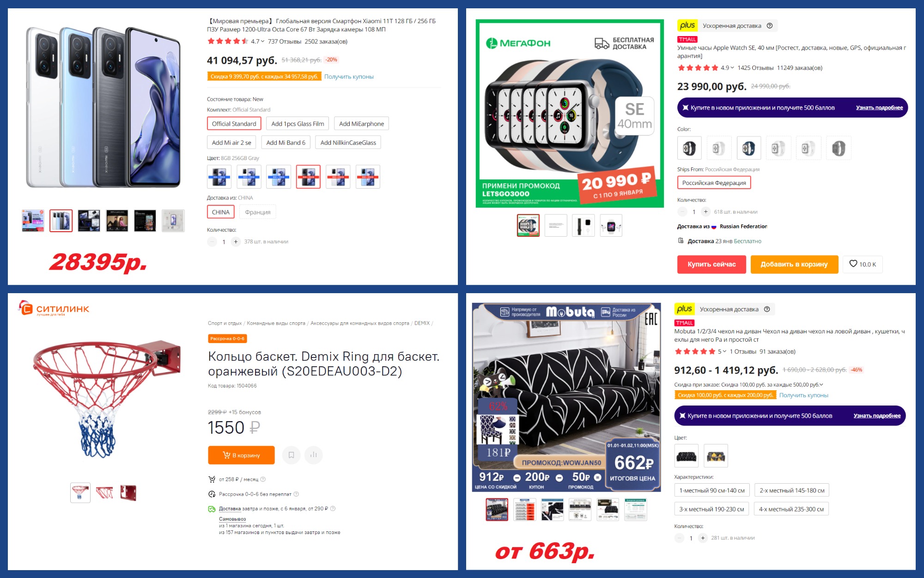
Task: Click Получить купоны link for Xiaomi
Action: pos(349,77)
